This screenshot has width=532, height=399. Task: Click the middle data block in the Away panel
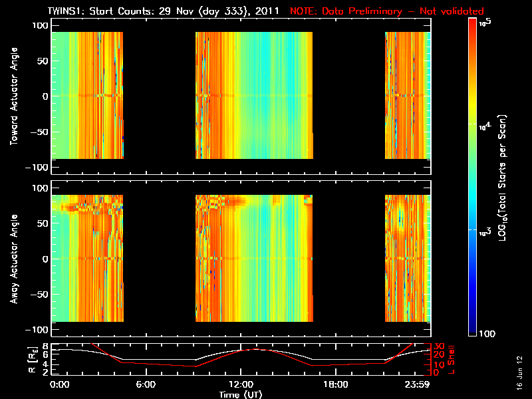click(x=253, y=259)
